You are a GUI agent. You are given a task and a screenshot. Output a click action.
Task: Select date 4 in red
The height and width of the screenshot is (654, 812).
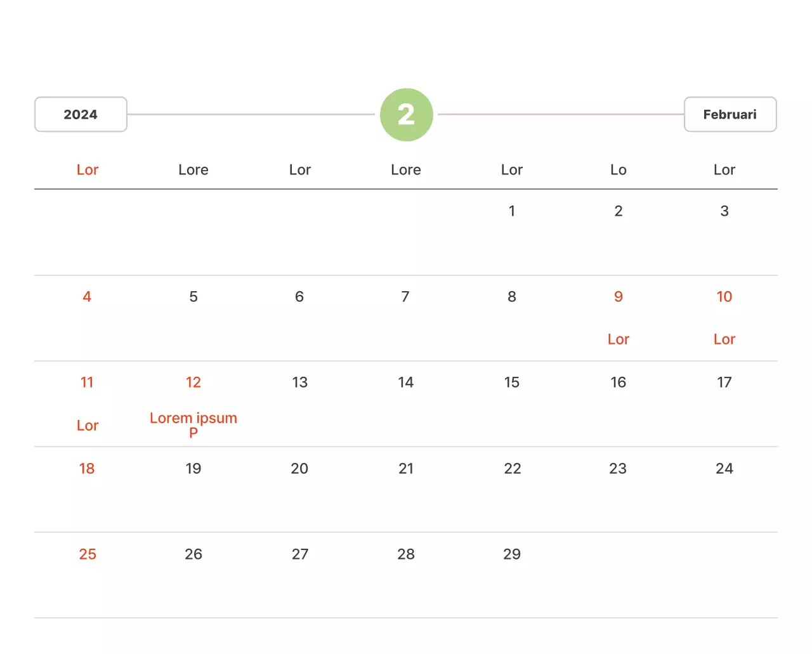(x=87, y=297)
